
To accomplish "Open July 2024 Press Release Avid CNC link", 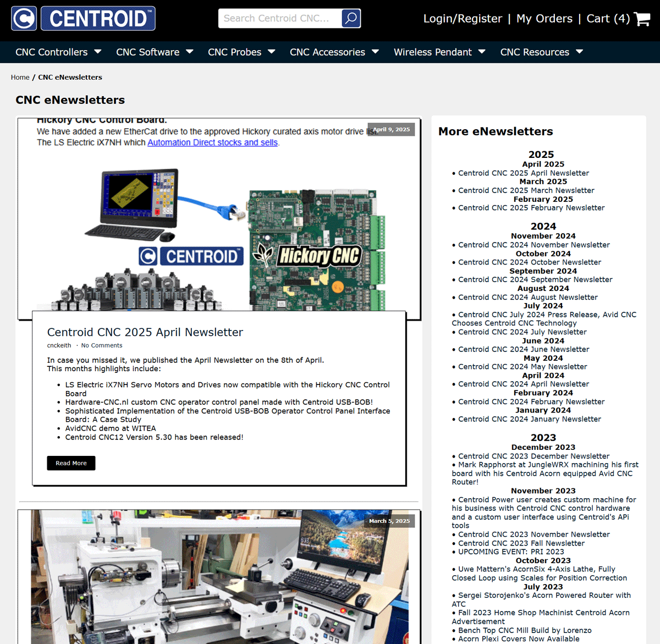I will (544, 319).
